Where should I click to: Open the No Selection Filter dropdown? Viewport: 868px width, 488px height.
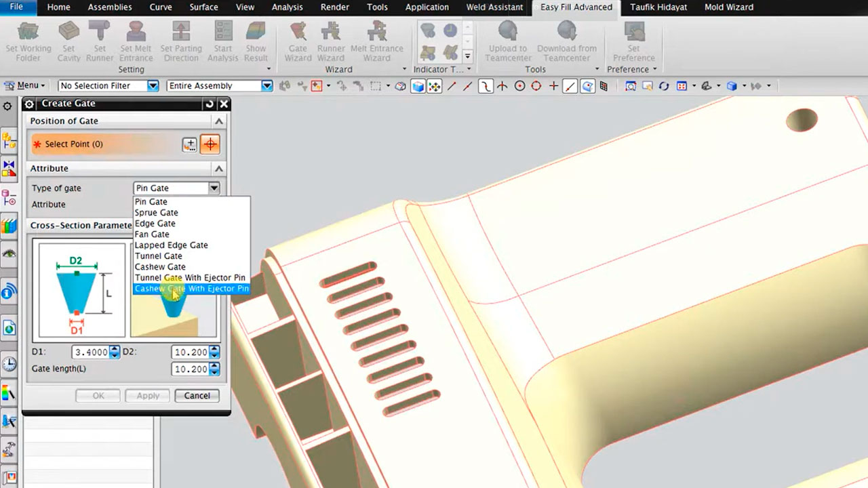click(x=153, y=86)
